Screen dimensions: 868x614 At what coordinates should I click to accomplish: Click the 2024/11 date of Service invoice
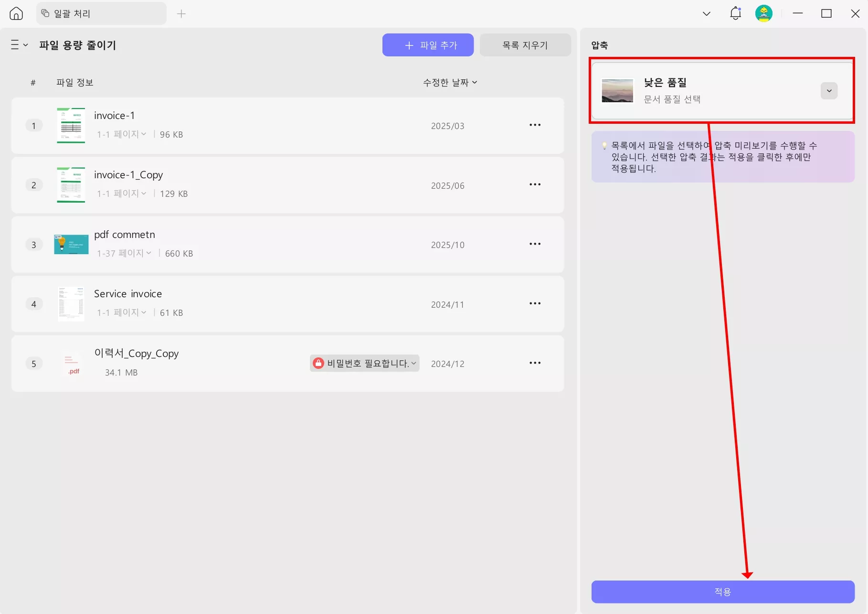(447, 305)
